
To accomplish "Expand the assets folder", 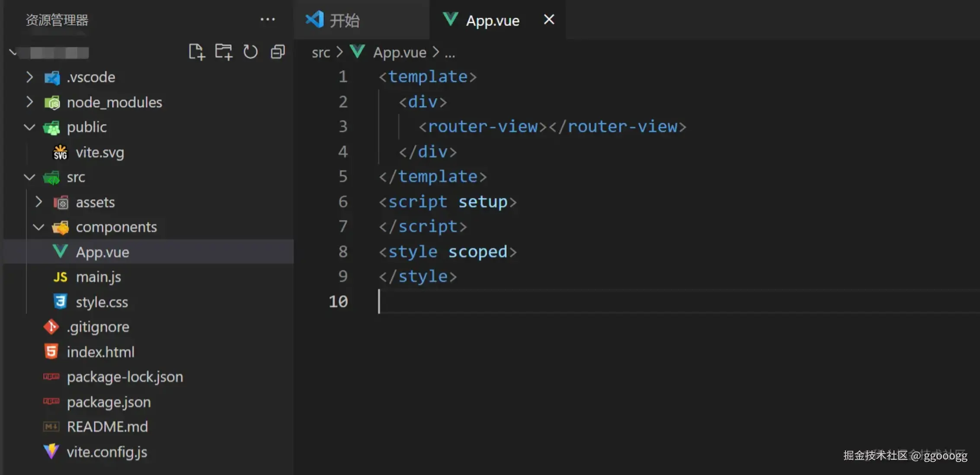I will (95, 202).
